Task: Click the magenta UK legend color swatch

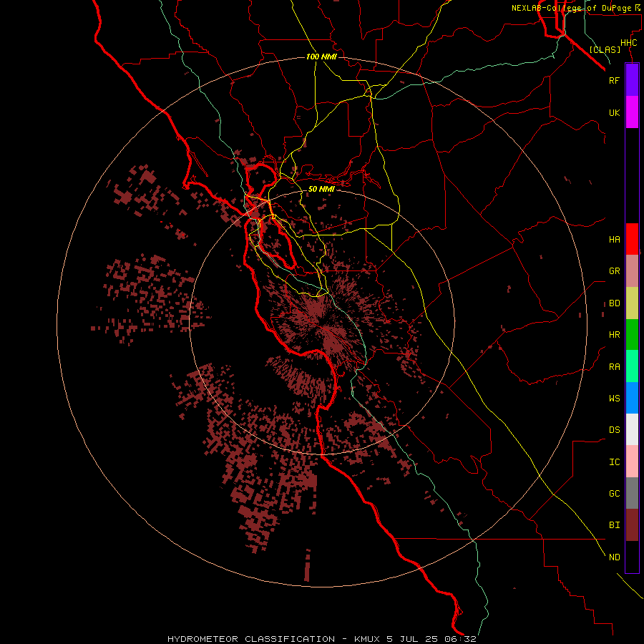Action: pyautogui.click(x=632, y=112)
